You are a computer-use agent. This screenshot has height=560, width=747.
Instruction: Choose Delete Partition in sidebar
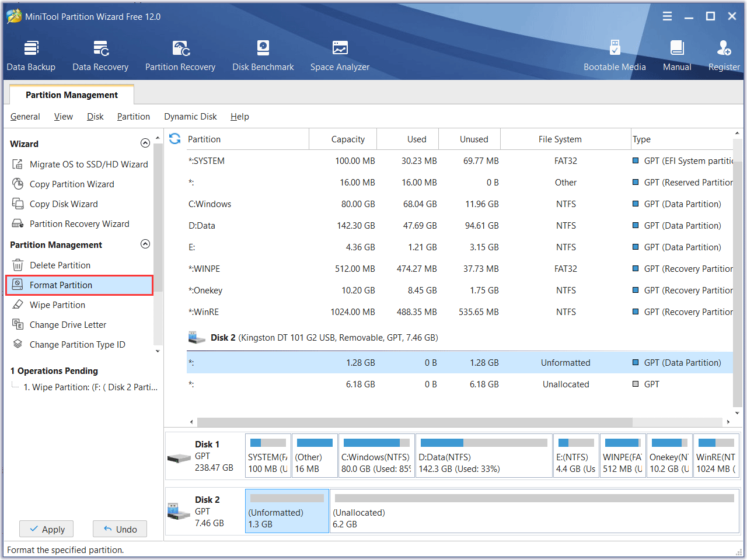click(51, 265)
